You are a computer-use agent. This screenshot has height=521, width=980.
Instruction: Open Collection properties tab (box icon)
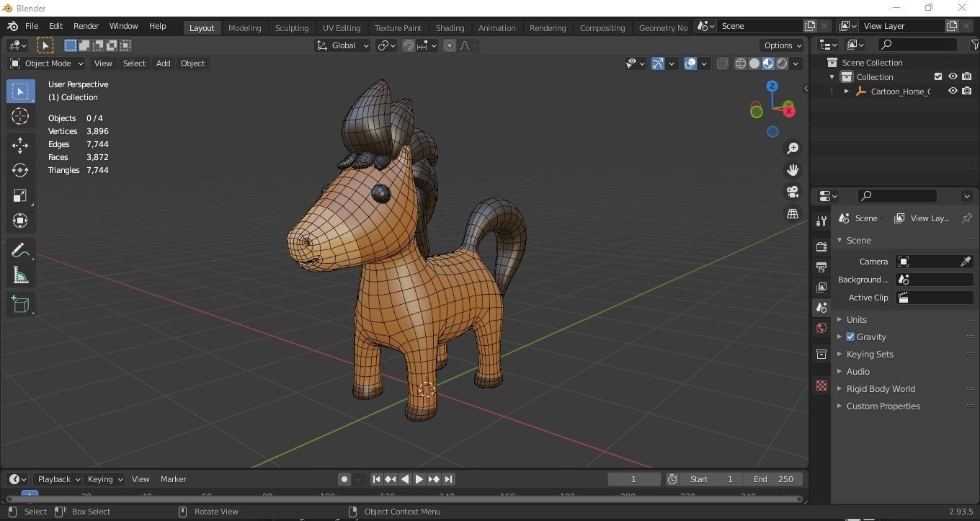(x=821, y=354)
